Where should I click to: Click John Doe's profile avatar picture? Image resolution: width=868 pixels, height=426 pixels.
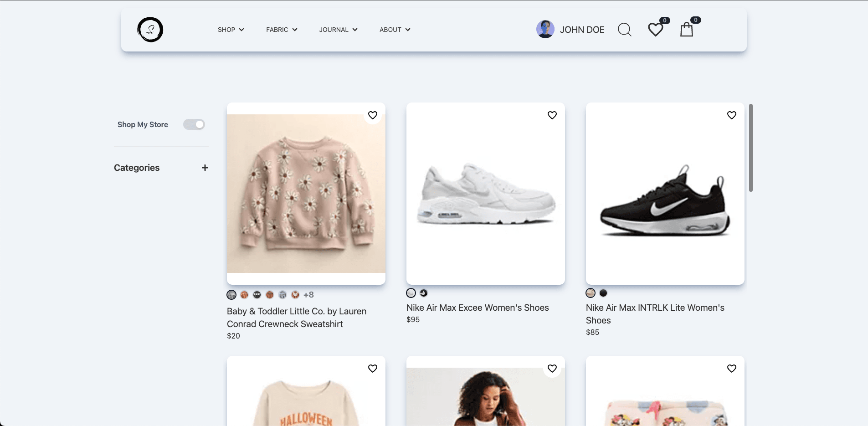pos(545,29)
